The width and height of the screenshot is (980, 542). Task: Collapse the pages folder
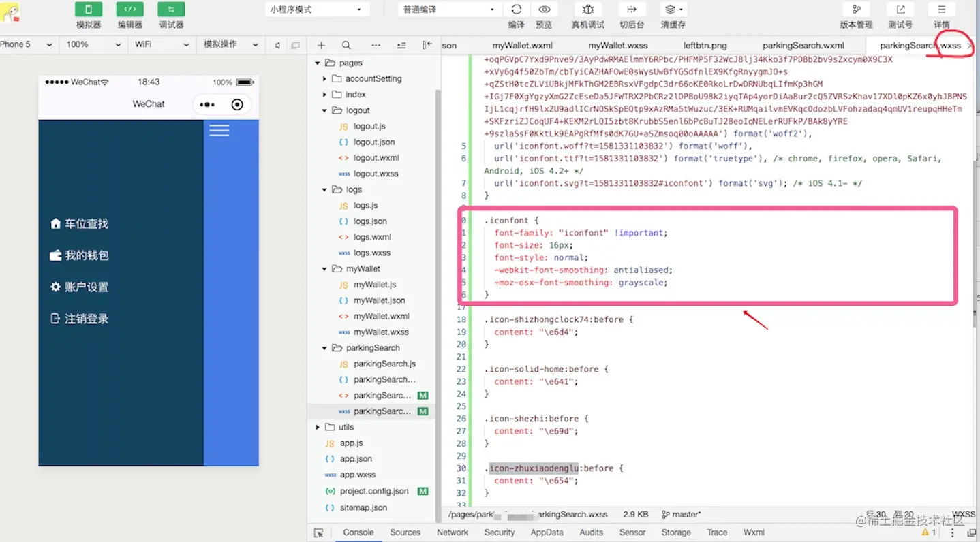[x=318, y=63]
